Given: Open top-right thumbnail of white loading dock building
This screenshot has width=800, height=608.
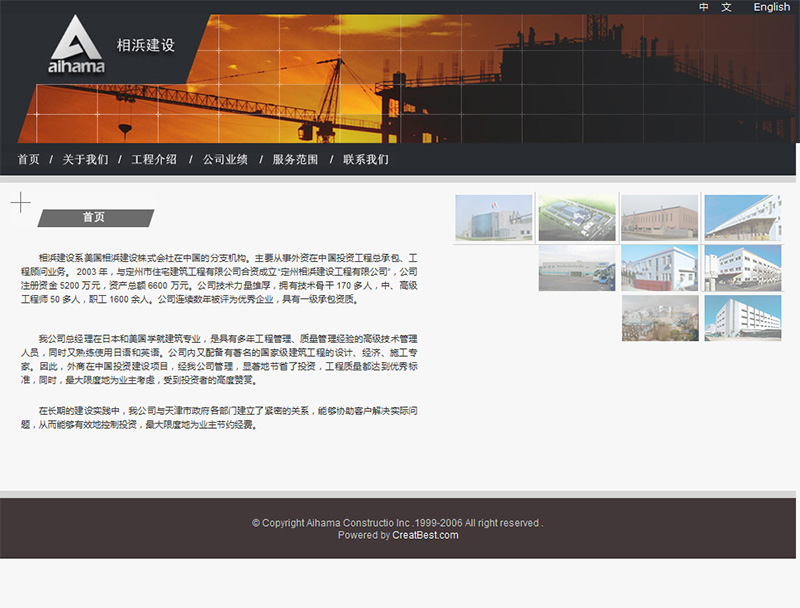Looking at the screenshot, I should tap(743, 217).
